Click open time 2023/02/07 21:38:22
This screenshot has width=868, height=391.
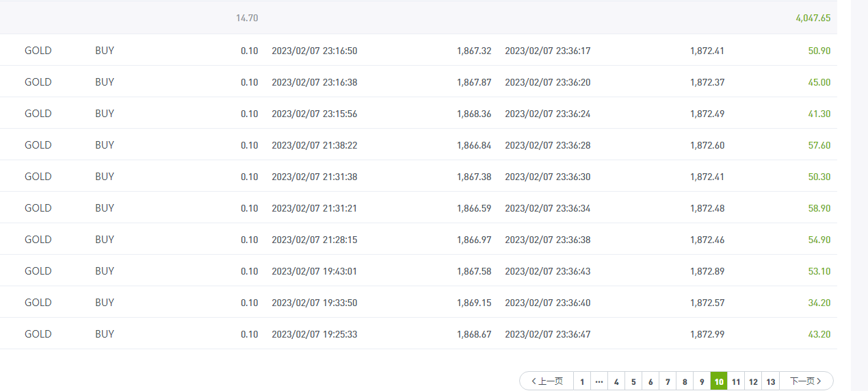(315, 145)
